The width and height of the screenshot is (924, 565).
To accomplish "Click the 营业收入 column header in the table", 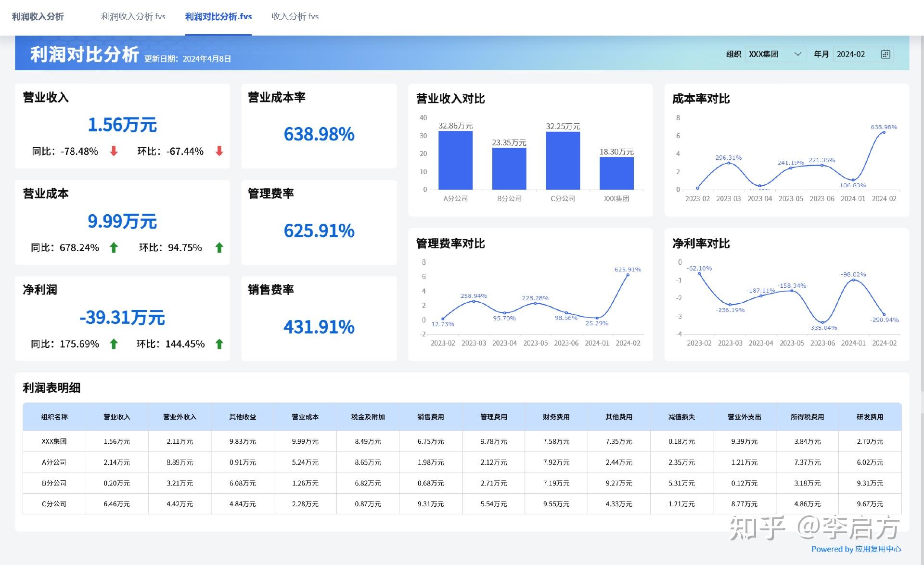I will [x=116, y=417].
